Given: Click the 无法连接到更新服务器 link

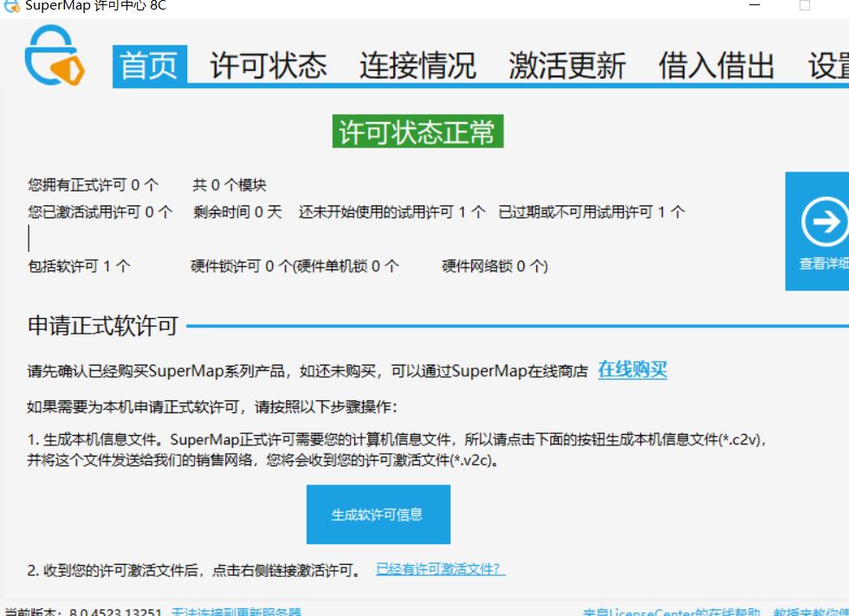Looking at the screenshot, I should pos(236,612).
